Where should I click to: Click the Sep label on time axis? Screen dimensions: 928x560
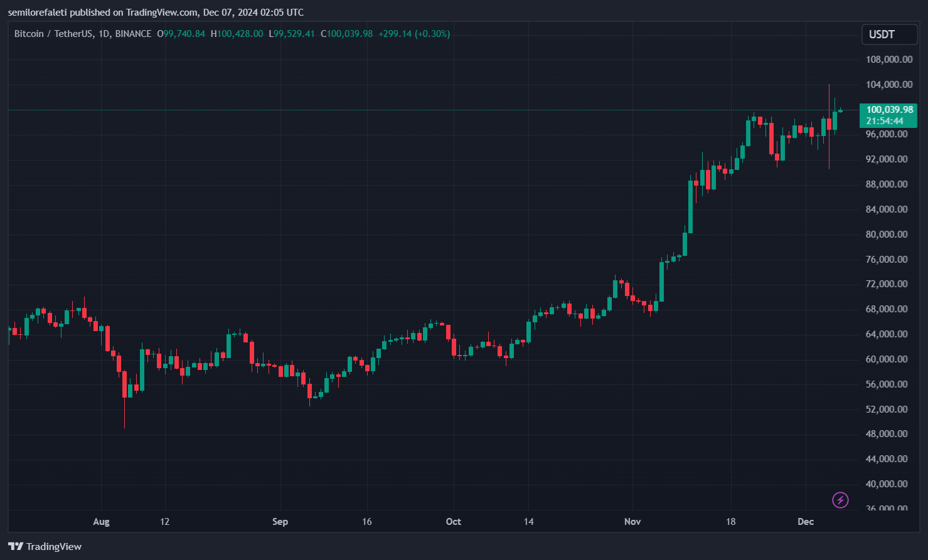(280, 522)
